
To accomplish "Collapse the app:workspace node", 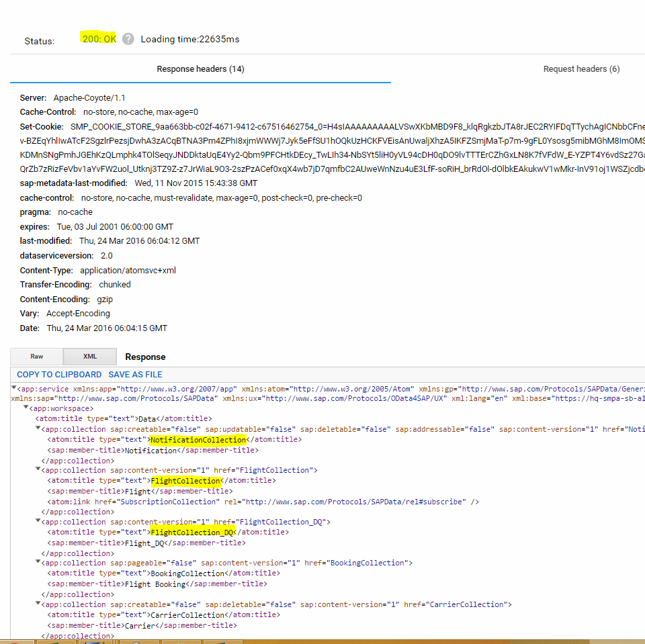I will tap(26, 408).
